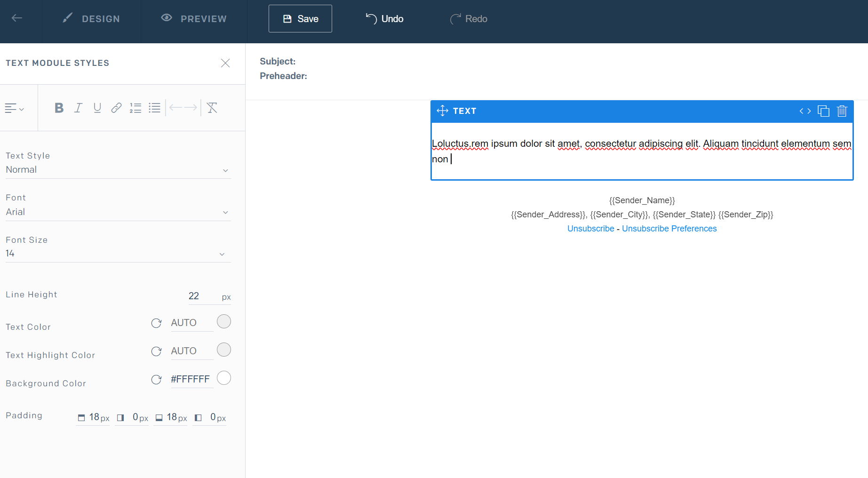This screenshot has height=478, width=868.
Task: Delete the Text module
Action: 842,111
